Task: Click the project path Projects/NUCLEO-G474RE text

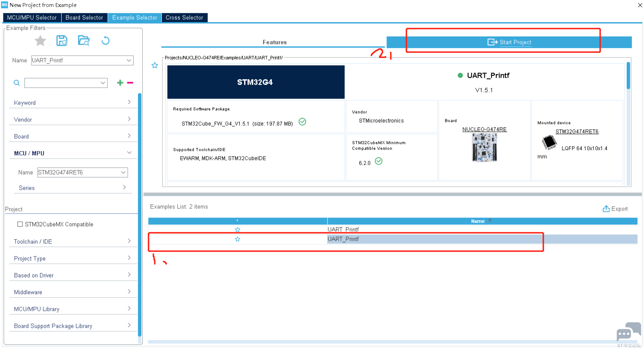Action: 224,58
